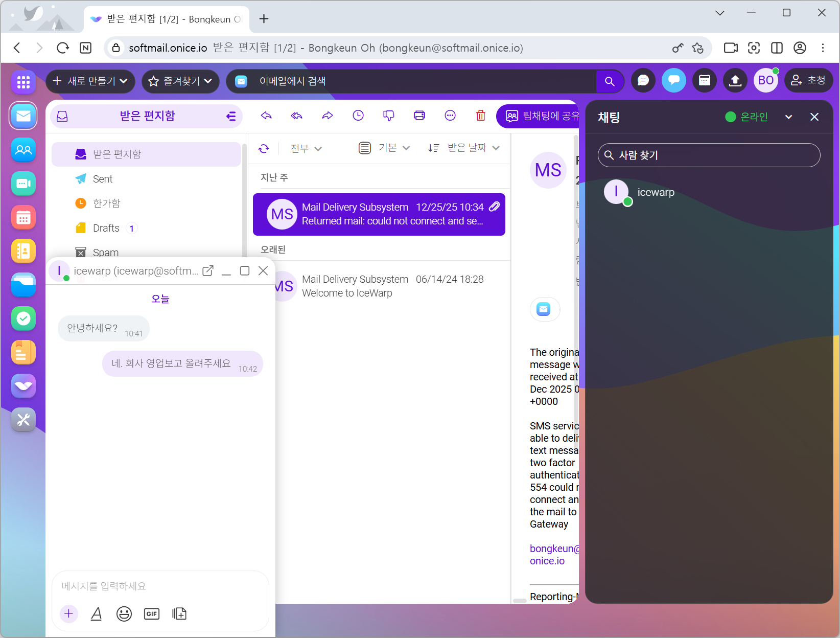The width and height of the screenshot is (840, 638).
Task: Delete the email using the trash icon
Action: coord(480,116)
